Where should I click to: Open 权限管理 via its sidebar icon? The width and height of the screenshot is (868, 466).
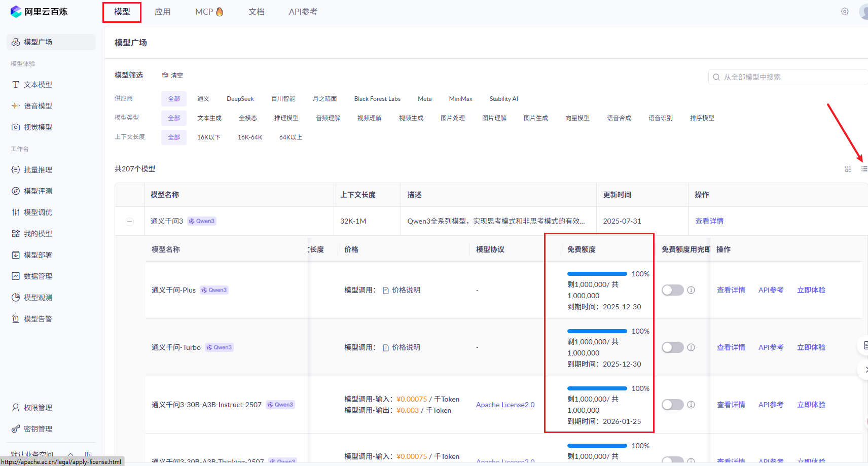16,408
